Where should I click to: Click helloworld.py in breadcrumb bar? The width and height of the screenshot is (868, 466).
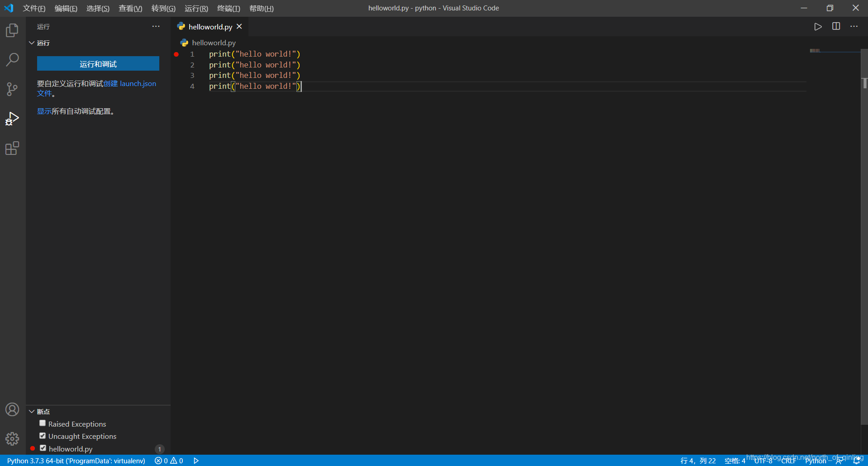coord(214,43)
